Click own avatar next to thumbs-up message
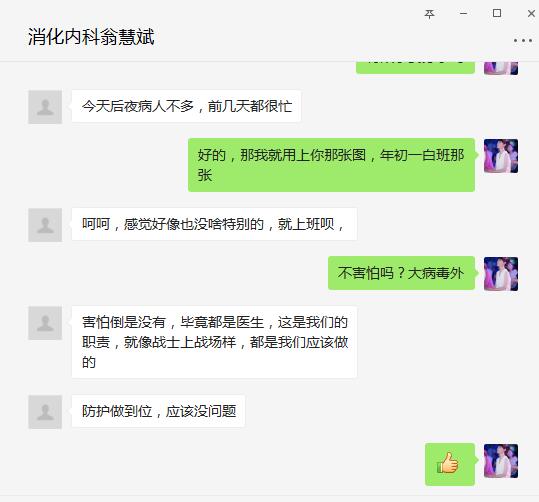The height and width of the screenshot is (502, 539). click(501, 461)
